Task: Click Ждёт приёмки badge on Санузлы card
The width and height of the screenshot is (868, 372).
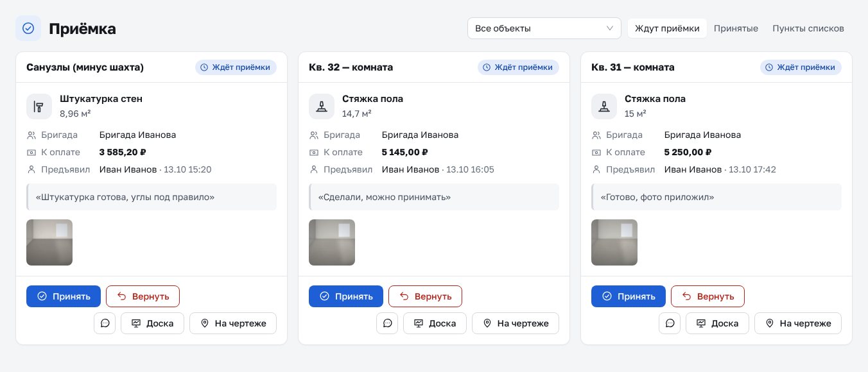Action: (236, 67)
